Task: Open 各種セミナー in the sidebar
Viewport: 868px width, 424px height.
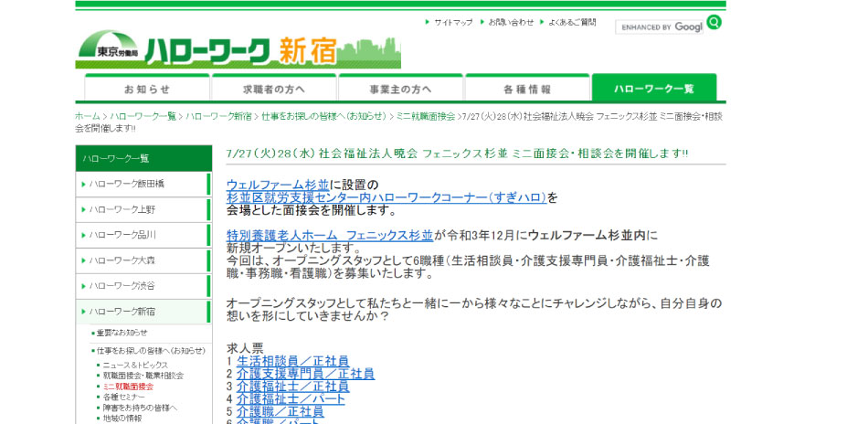Action: tap(124, 397)
